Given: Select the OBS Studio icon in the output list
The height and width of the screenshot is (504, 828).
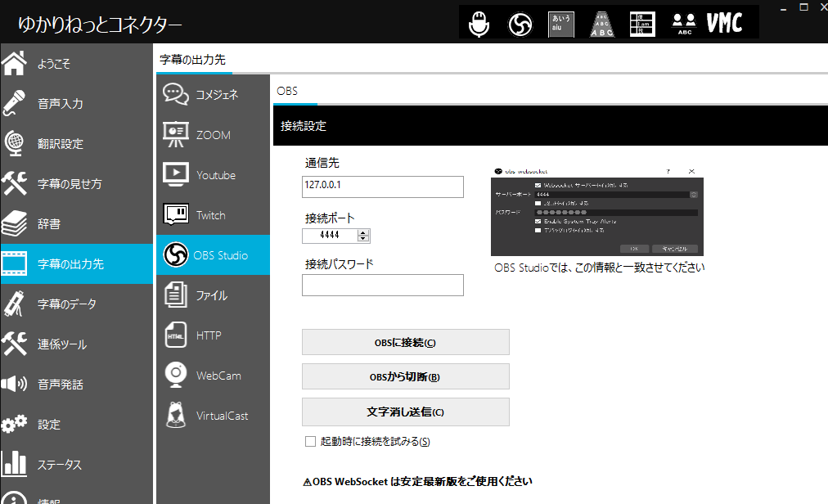Looking at the screenshot, I should coord(176,255).
